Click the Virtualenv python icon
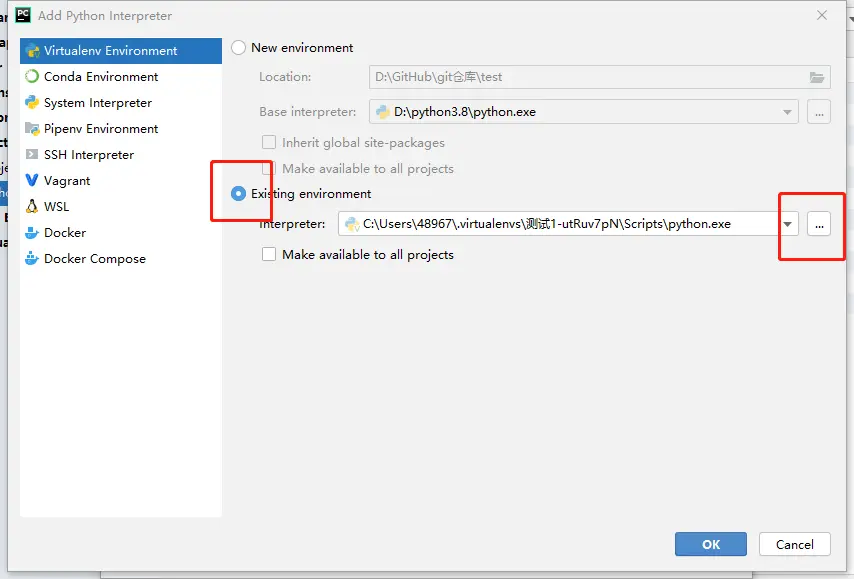This screenshot has height=579, width=854. (32, 51)
